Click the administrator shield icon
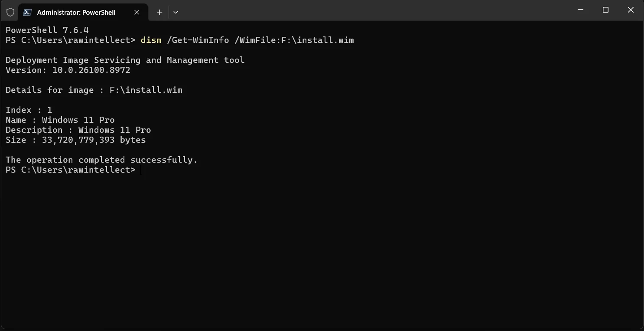Image resolution: width=644 pixels, height=331 pixels. (10, 12)
